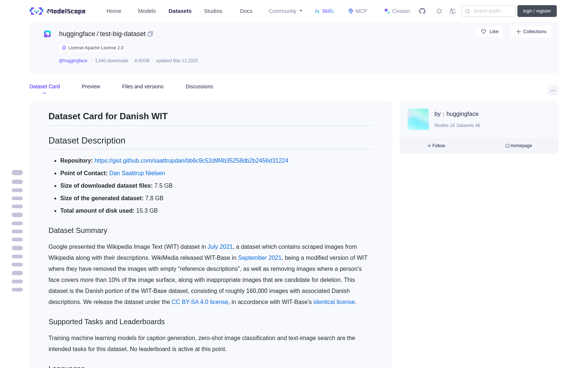
Task: Click the Civision navigation link
Action: pos(397,11)
